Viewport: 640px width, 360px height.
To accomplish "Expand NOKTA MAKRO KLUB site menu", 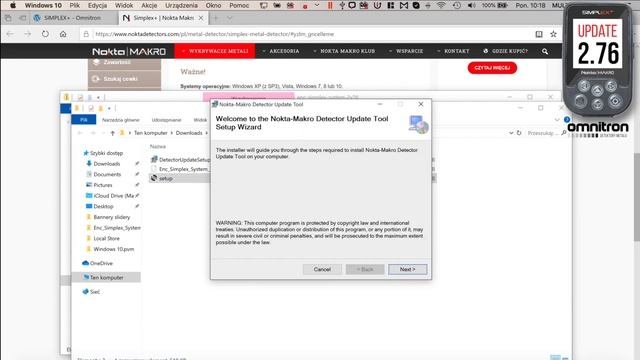I will [344, 51].
